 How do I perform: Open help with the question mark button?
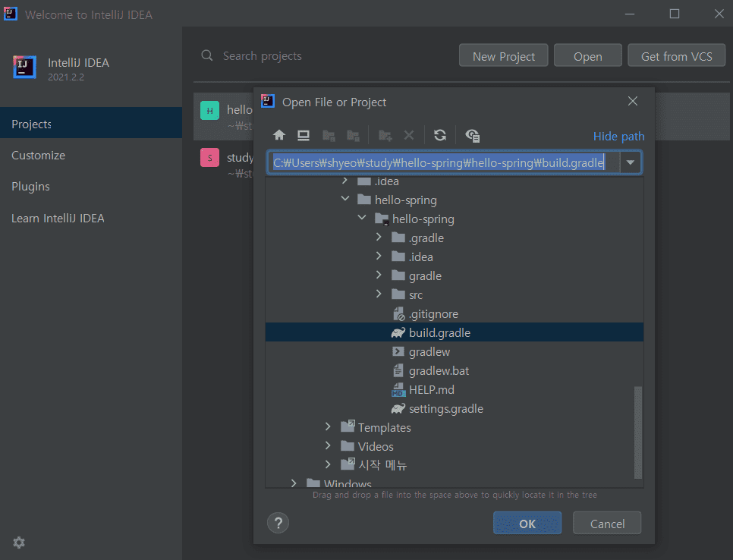click(x=278, y=523)
